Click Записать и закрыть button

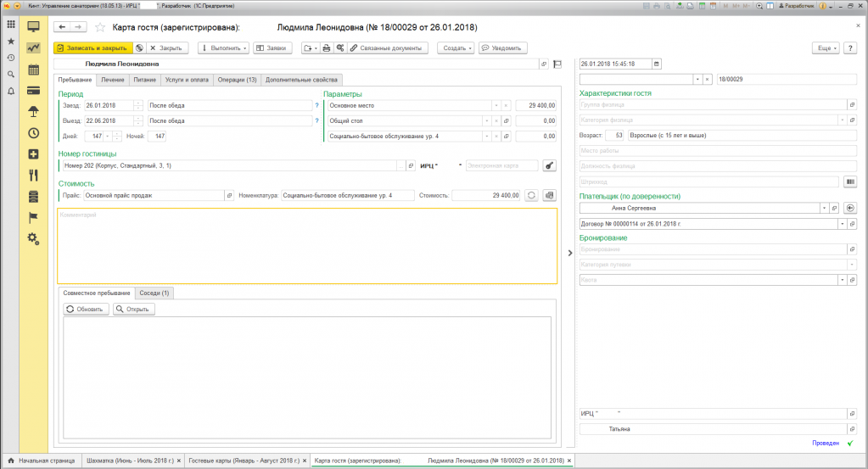(93, 48)
